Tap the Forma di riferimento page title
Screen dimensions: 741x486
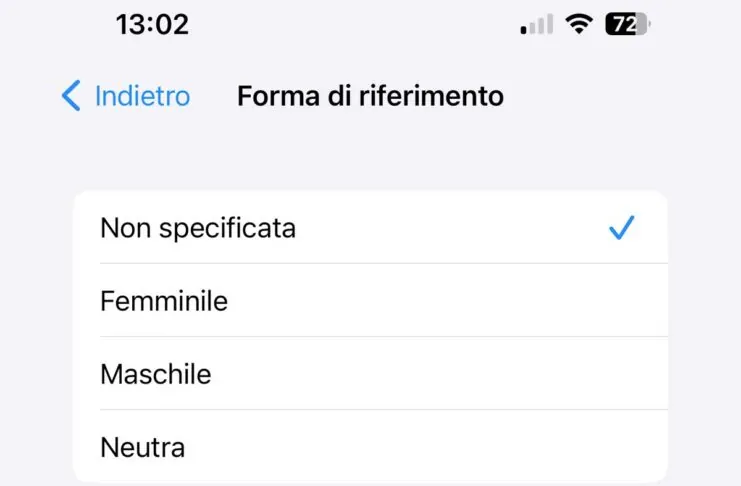click(x=370, y=96)
